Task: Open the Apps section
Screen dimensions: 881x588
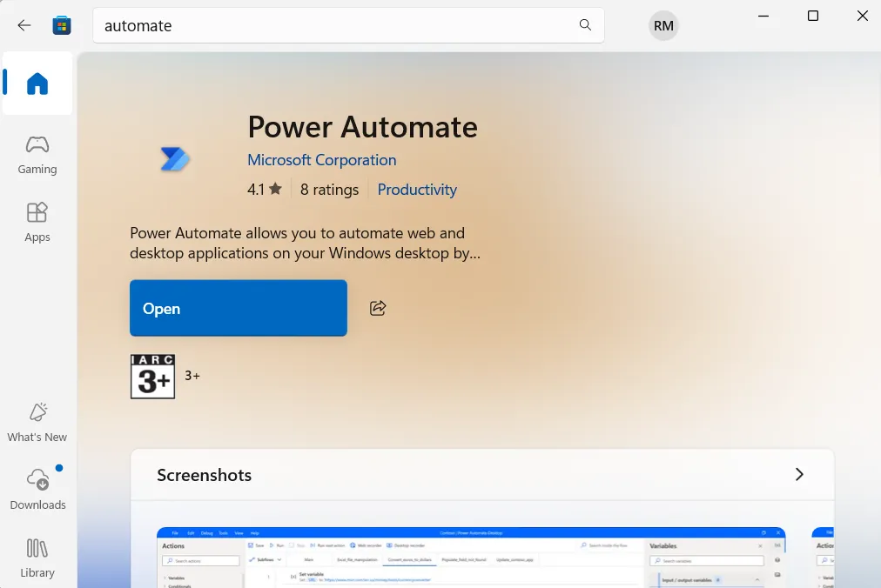Action: 37,222
